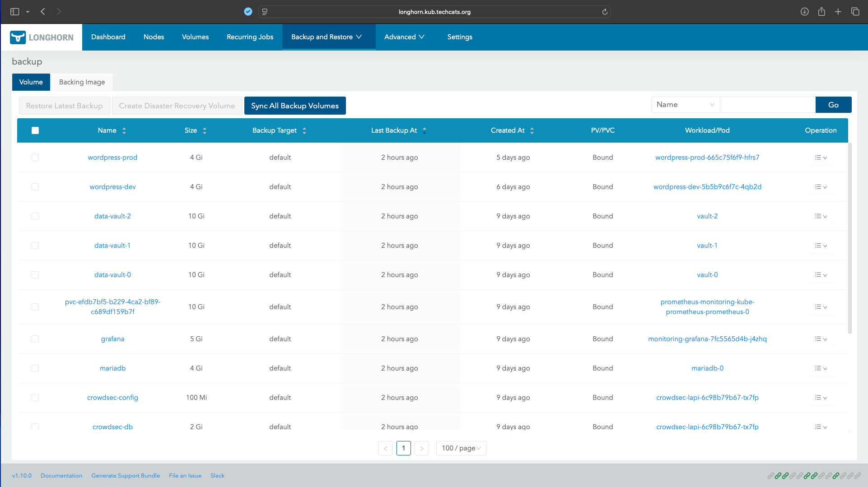Open the 100 / page size dropdown
868x487 pixels.
[x=461, y=448]
